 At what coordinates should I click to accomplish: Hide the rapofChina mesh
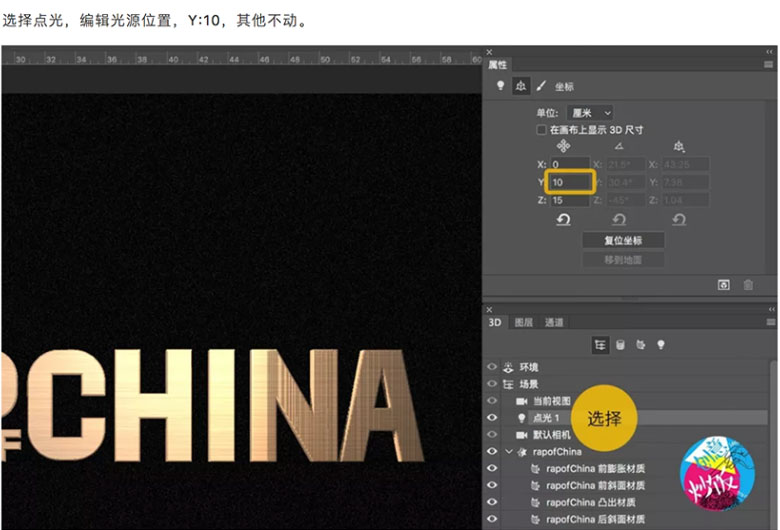(491, 451)
